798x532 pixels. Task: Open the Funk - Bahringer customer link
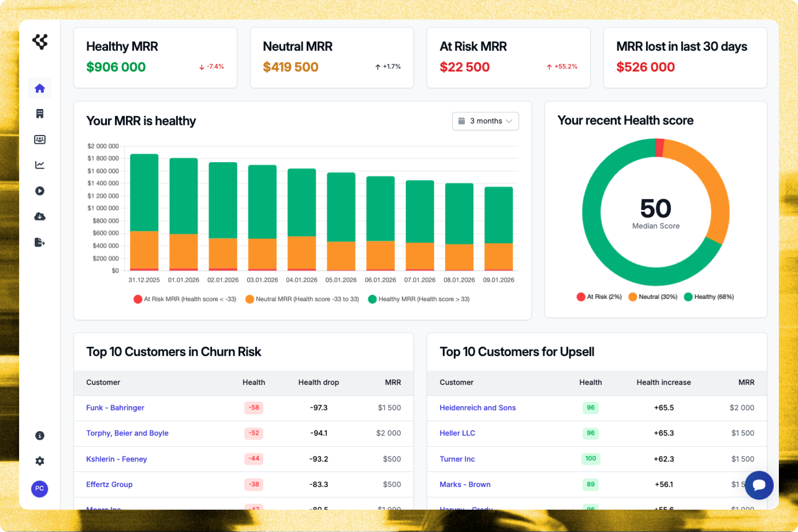(x=115, y=407)
